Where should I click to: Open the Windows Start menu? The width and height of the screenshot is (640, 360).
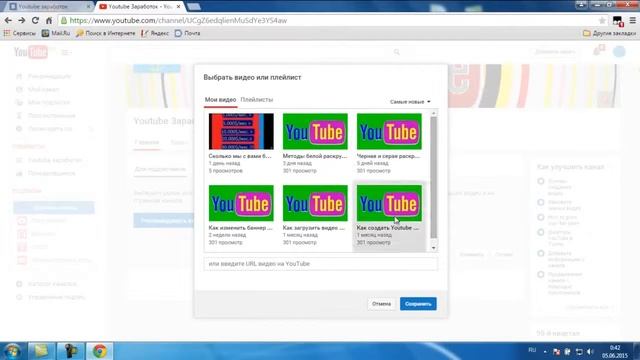12,351
